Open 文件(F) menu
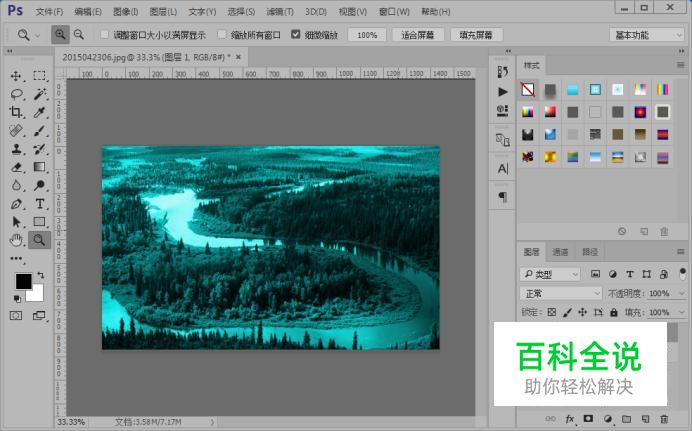 coord(49,12)
